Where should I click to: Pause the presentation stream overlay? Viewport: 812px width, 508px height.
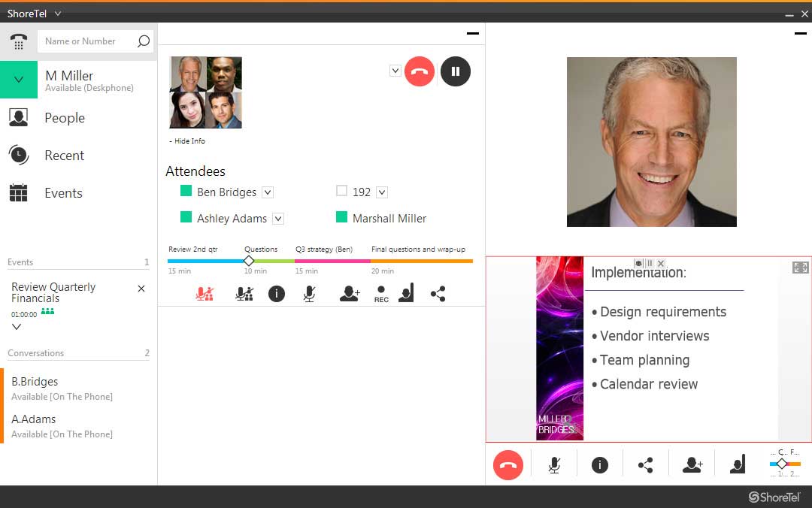[648, 264]
